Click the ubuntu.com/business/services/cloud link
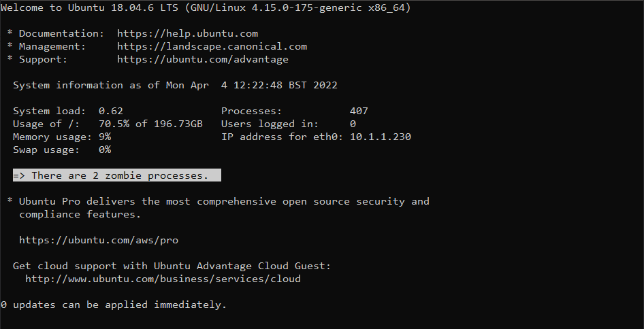 (x=163, y=279)
